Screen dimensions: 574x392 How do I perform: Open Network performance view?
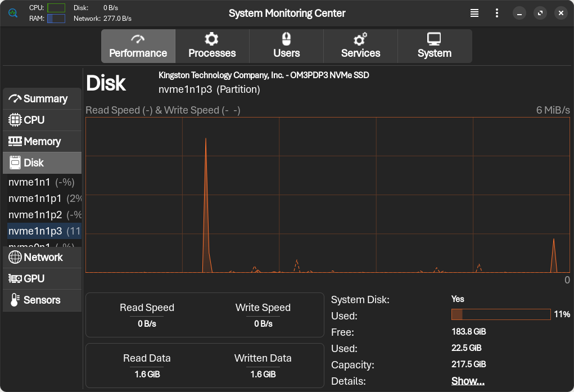point(42,258)
